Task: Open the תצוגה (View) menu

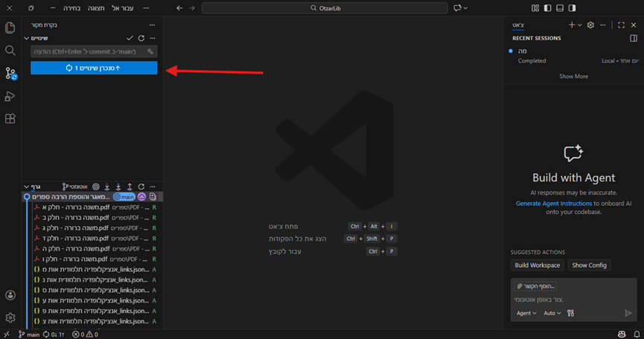Action: pos(97,8)
